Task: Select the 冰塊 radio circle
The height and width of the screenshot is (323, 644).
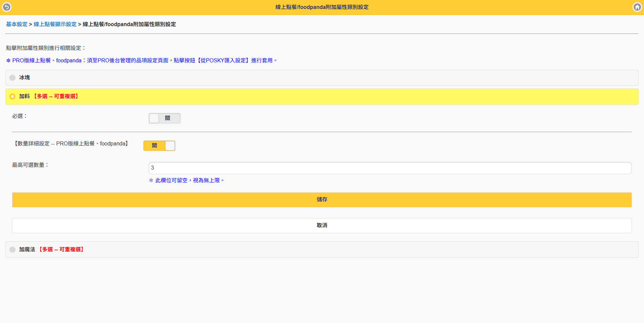Action: point(12,78)
